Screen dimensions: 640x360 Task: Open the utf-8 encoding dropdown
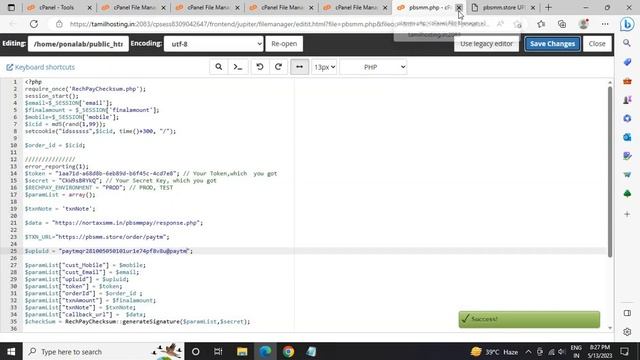click(213, 44)
